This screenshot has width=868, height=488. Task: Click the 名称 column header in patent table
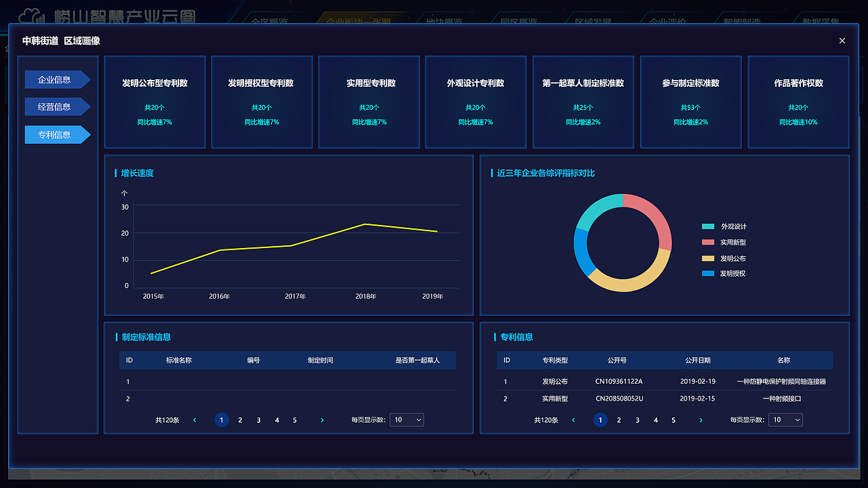pyautogui.click(x=784, y=360)
